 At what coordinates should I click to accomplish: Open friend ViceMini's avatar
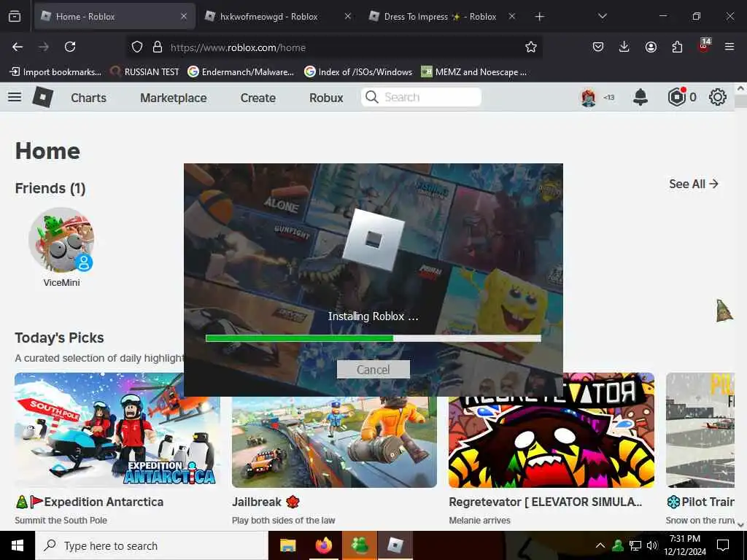(61, 239)
